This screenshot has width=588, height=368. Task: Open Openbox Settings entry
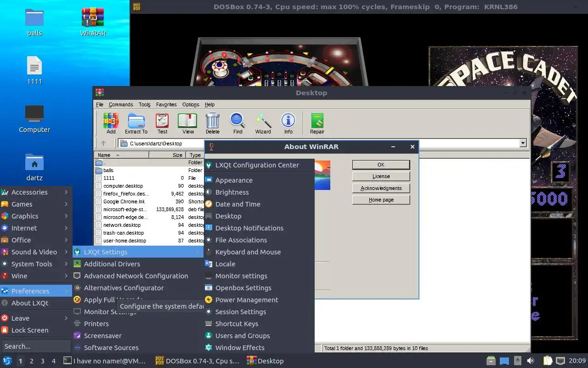point(259,288)
